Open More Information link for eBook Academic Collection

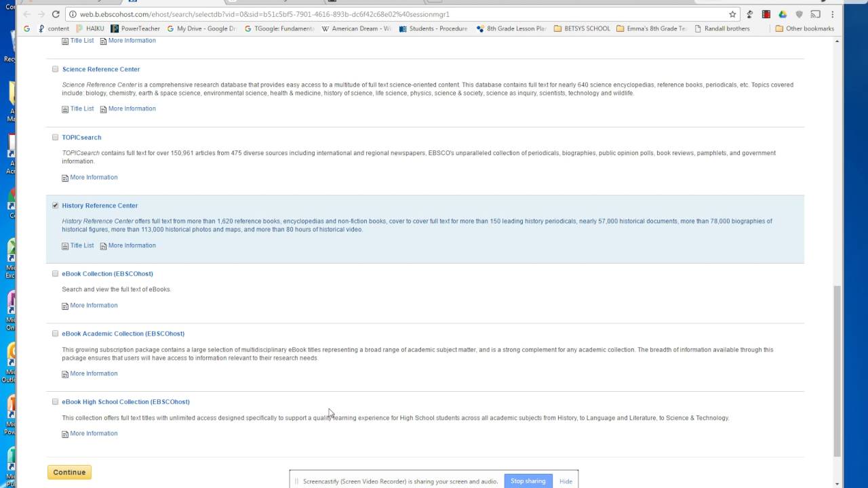coord(94,373)
